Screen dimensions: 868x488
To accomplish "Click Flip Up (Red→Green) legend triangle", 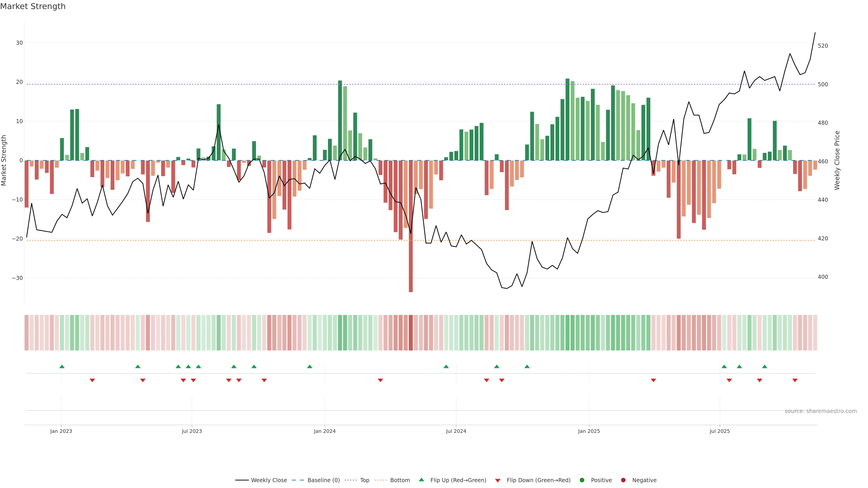I will [x=421, y=480].
